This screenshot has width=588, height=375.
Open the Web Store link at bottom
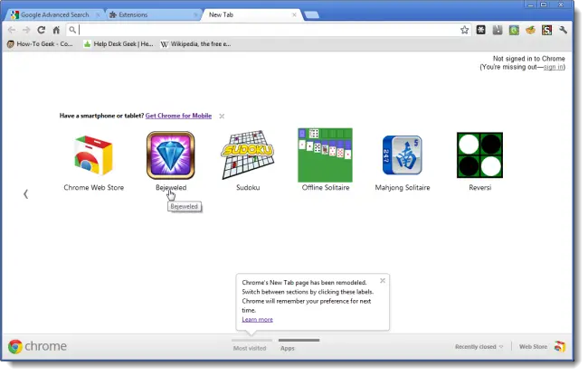533,347
